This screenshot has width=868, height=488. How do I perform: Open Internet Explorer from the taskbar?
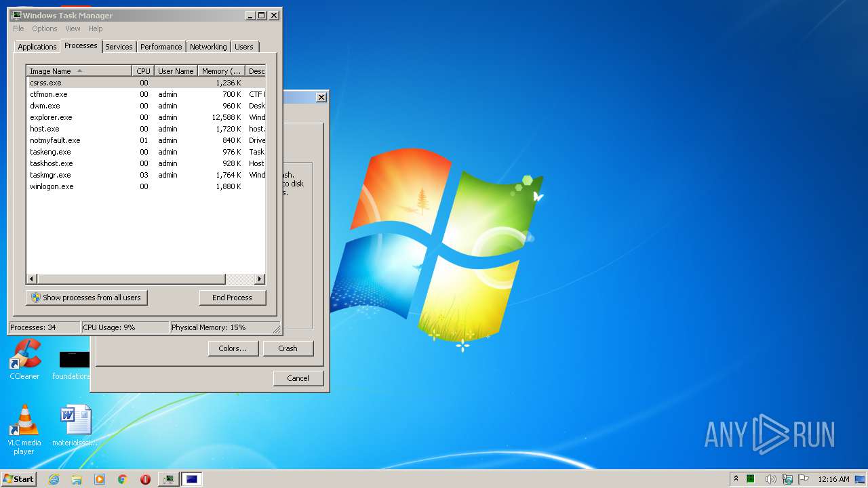tap(54, 479)
